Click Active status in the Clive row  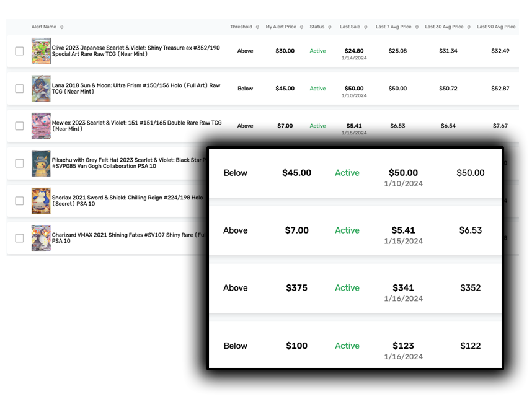(317, 51)
